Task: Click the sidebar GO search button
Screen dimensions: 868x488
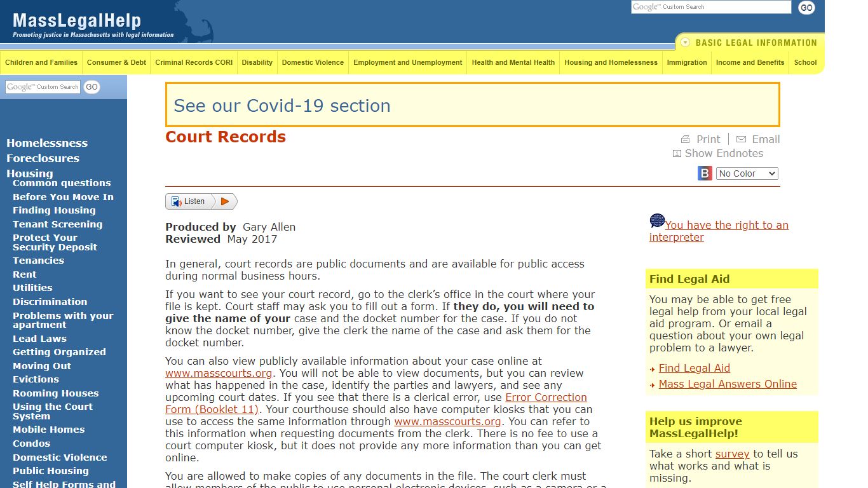Action: tap(92, 87)
